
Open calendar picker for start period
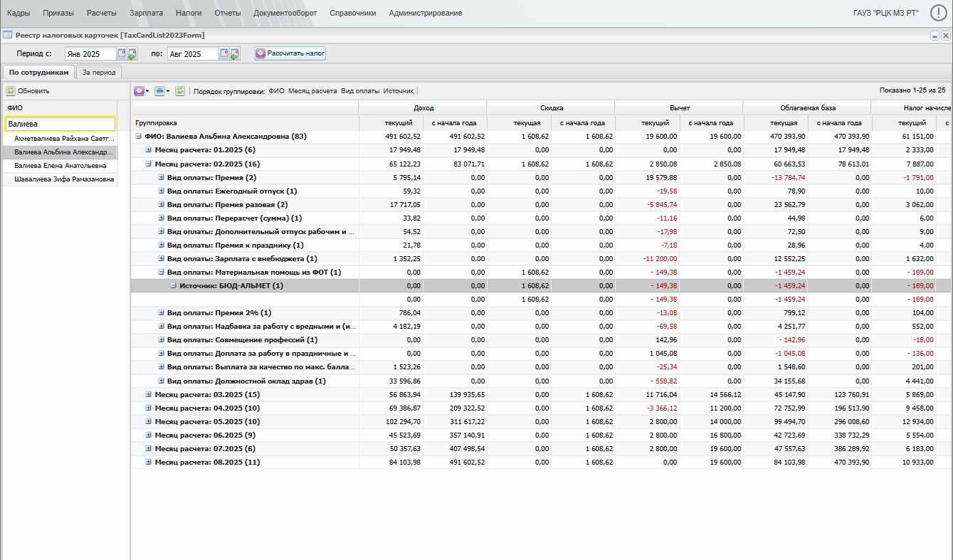(x=122, y=53)
